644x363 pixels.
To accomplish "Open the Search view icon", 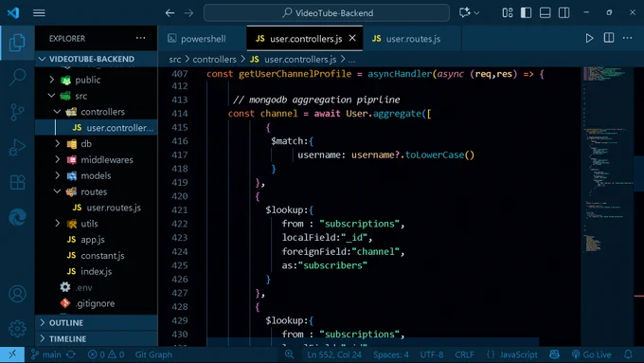I will point(17,77).
